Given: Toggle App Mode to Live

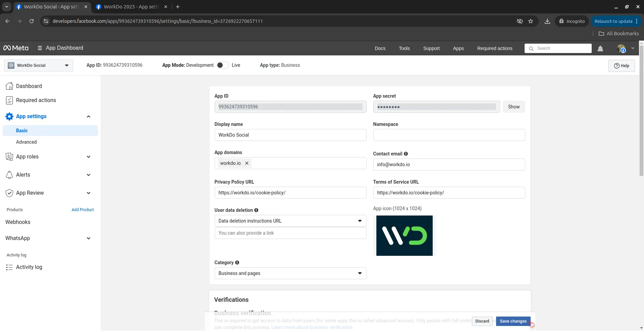Looking at the screenshot, I should click(222, 65).
